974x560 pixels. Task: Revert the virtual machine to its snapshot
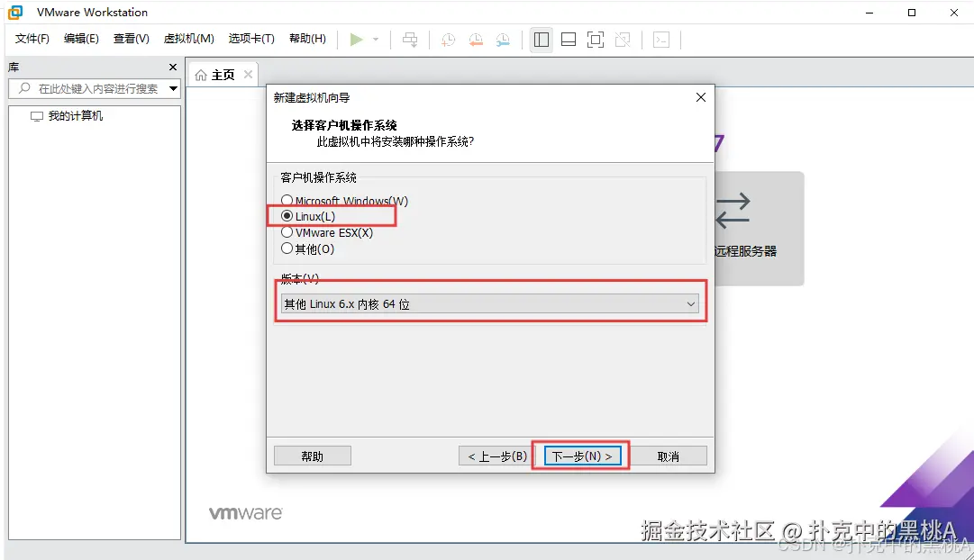point(476,40)
